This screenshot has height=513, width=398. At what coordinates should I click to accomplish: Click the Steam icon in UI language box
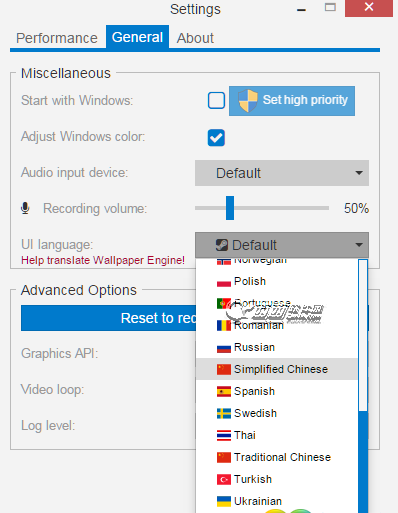pos(222,245)
